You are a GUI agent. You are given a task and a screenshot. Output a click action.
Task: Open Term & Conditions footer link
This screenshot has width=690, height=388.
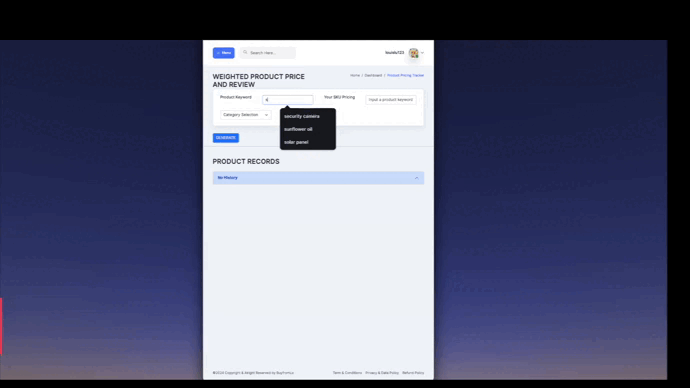(347, 373)
